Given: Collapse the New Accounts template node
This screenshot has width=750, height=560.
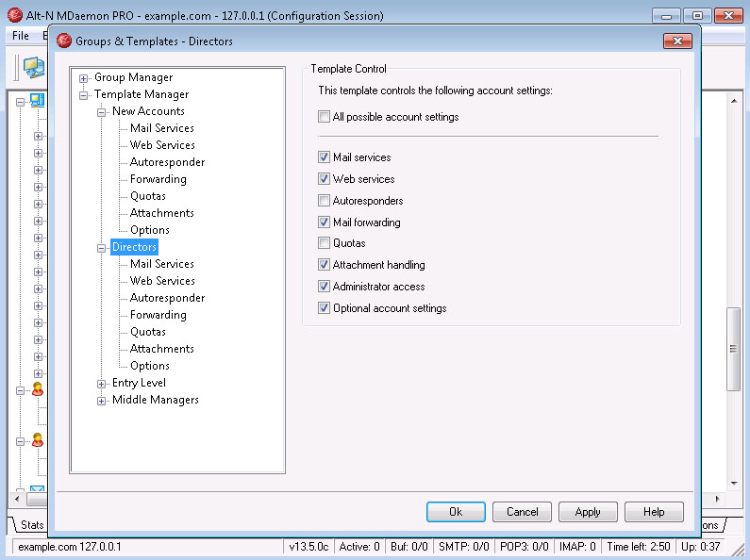Looking at the screenshot, I should point(101,112).
